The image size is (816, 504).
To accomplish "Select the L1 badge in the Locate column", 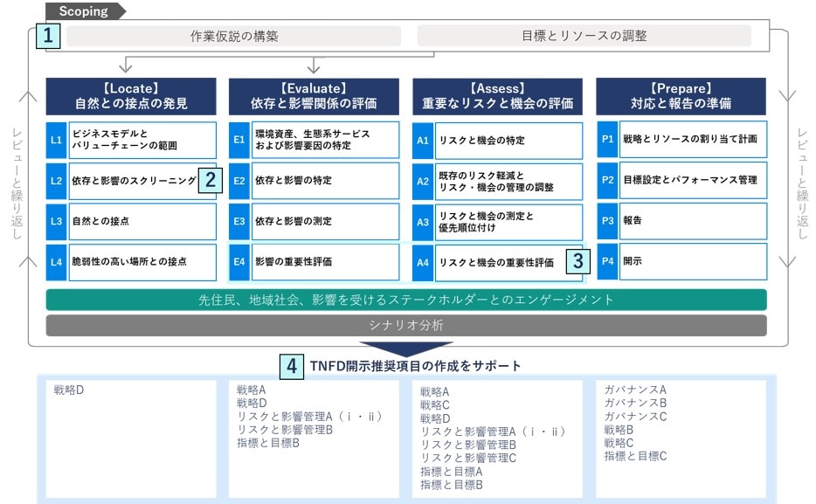I will pyautogui.click(x=57, y=140).
